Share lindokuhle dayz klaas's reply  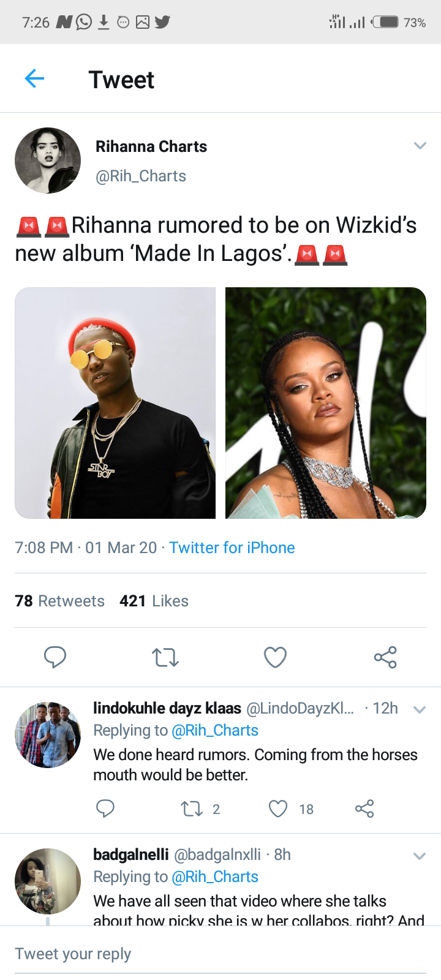coord(364,809)
